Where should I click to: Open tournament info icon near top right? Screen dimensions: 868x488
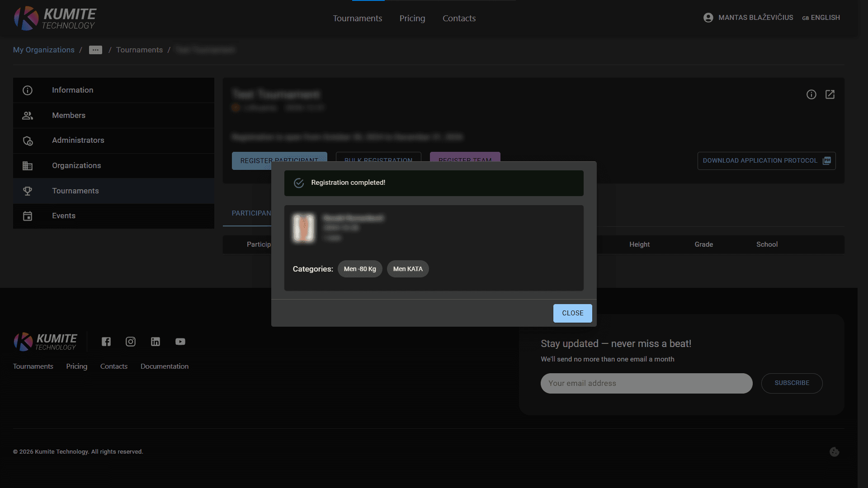pos(811,94)
